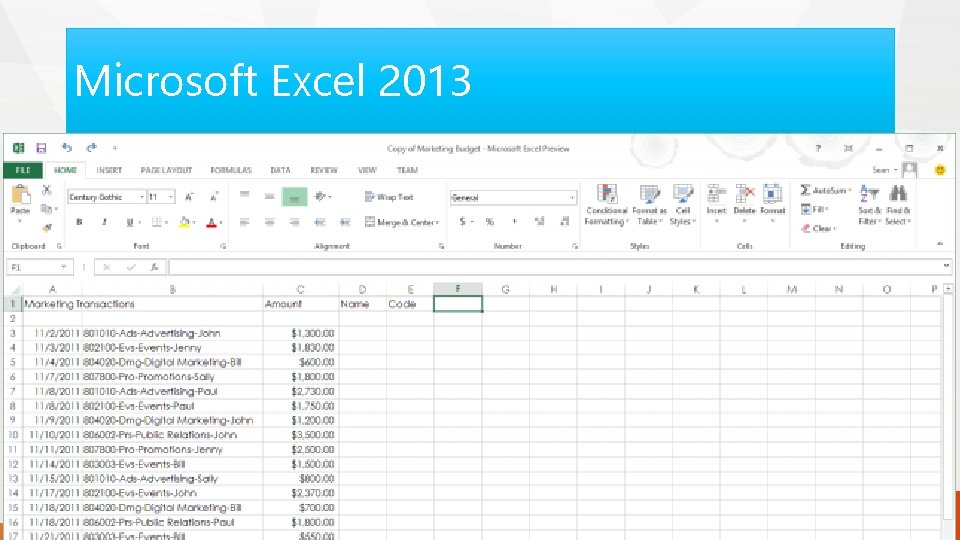The width and height of the screenshot is (960, 540).
Task: Open the font size dropdown
Action: tap(171, 197)
